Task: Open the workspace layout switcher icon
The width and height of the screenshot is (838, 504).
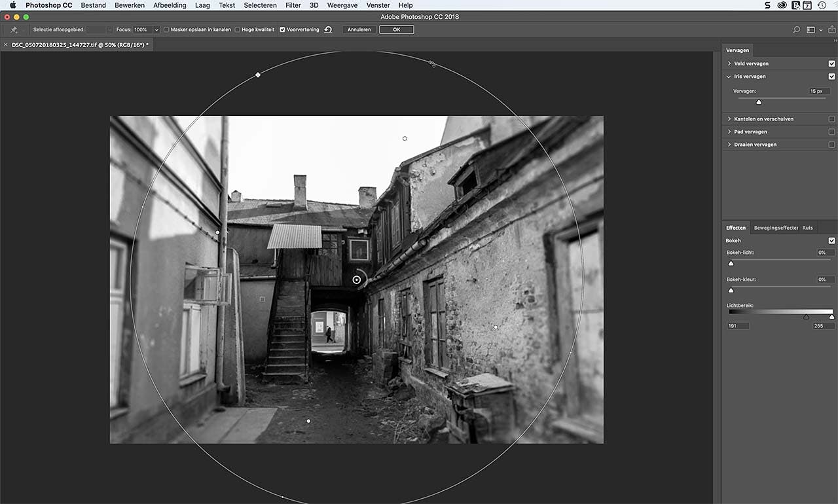Action: click(x=811, y=29)
